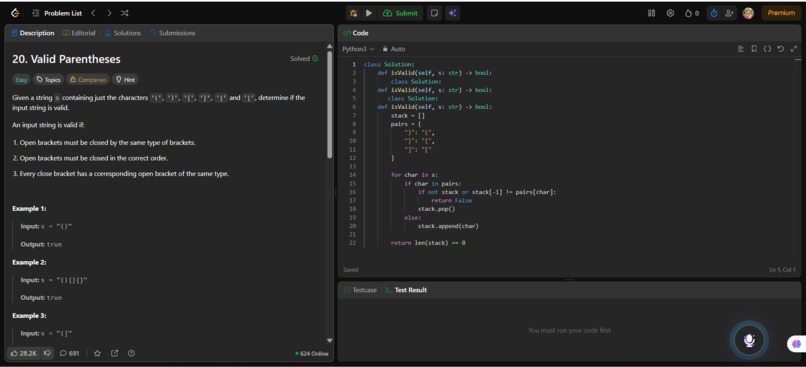Click the pink brain extension icon
This screenshot has width=806, height=367.
coord(797,343)
